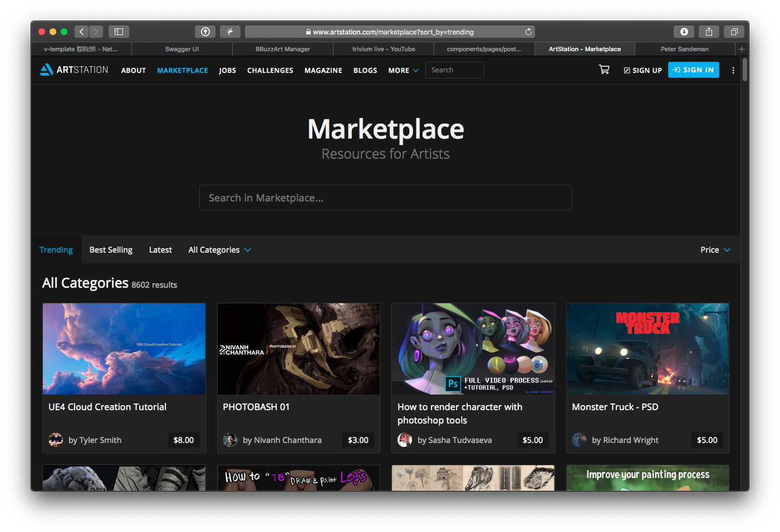Click the $5.00 price on Monster Truck
The image size is (780, 532).
pos(707,440)
